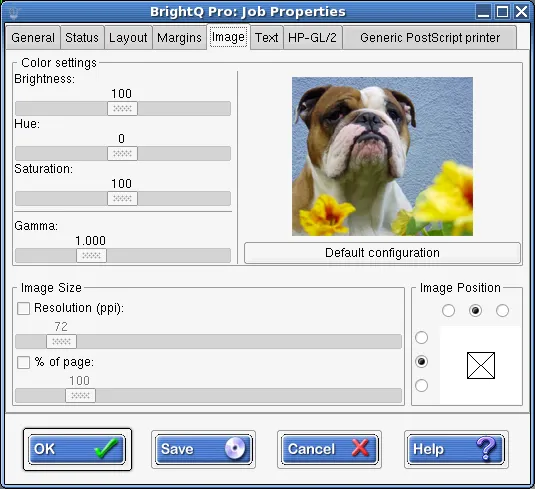Click the Hue slider handle

click(122, 154)
